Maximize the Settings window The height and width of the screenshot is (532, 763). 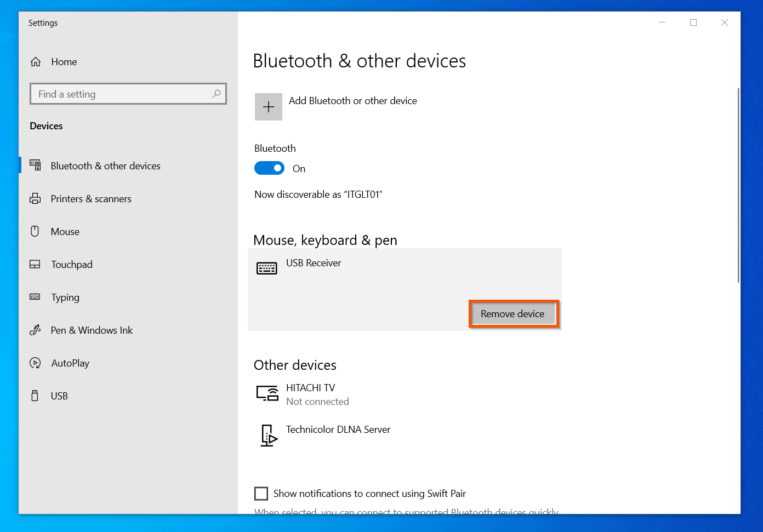click(x=693, y=22)
